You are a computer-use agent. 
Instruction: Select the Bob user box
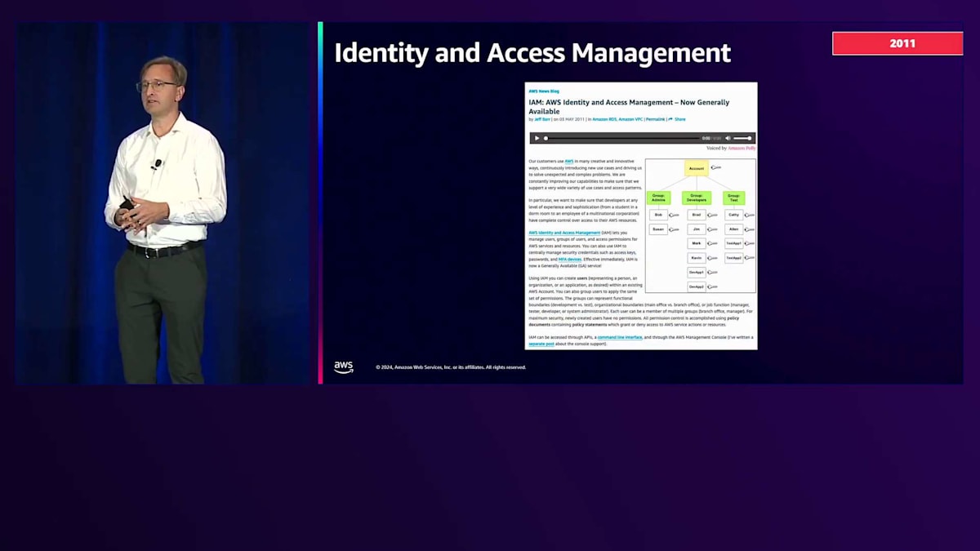point(658,215)
